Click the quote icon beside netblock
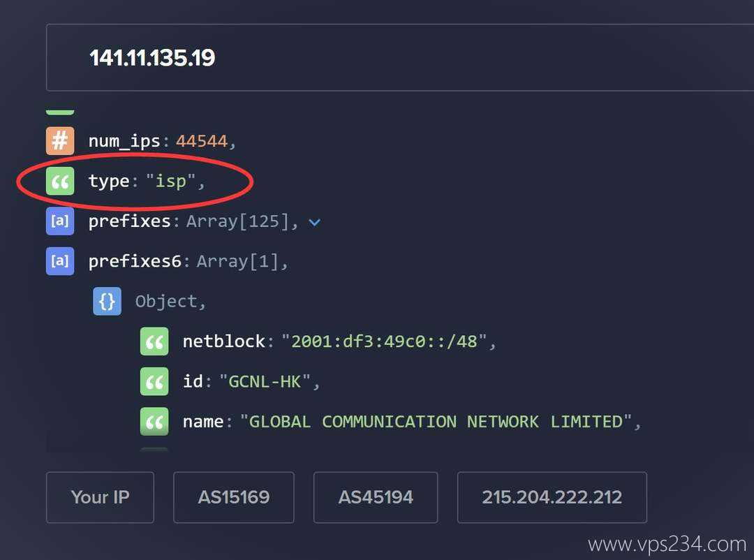Viewport: 754px width, 560px height. tap(154, 341)
